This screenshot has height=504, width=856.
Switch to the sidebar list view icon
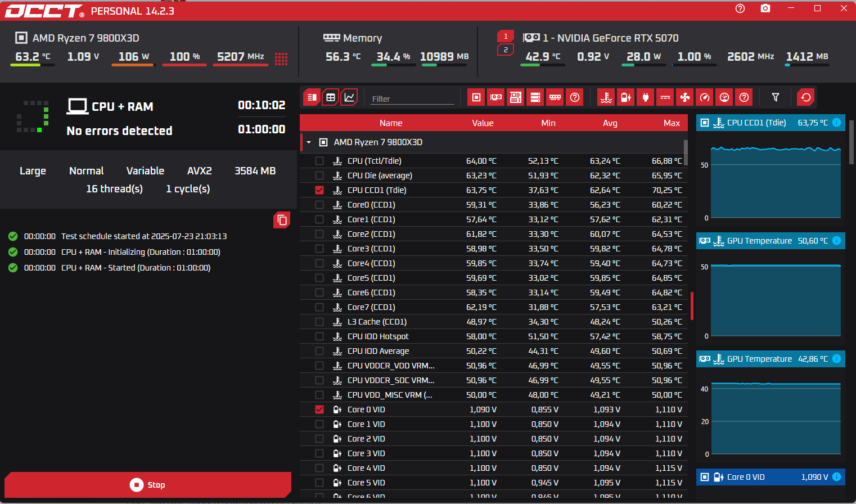pos(312,97)
